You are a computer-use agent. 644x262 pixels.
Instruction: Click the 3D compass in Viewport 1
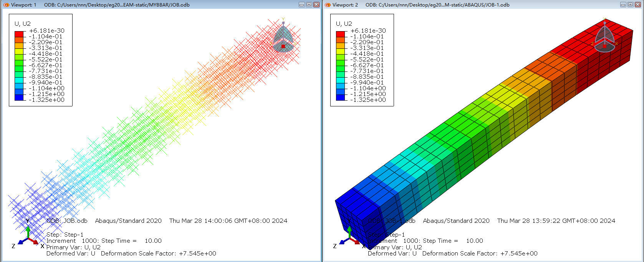[283, 37]
